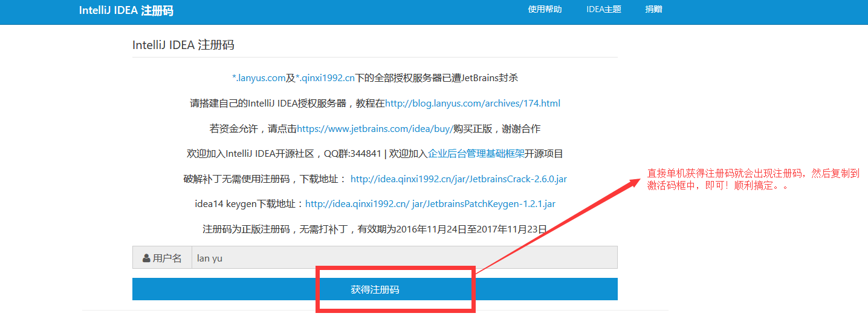
Task: Visit the jetbrains.com idea buy link
Action: (375, 129)
